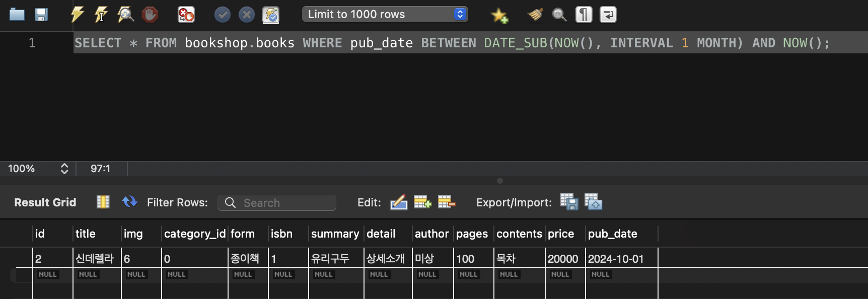Import records from external file icon
Screen dimensions: 868x299
[x=593, y=202]
